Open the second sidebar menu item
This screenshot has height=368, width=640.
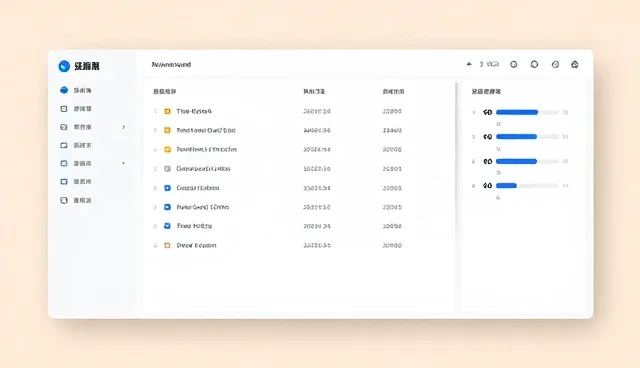tap(76, 109)
